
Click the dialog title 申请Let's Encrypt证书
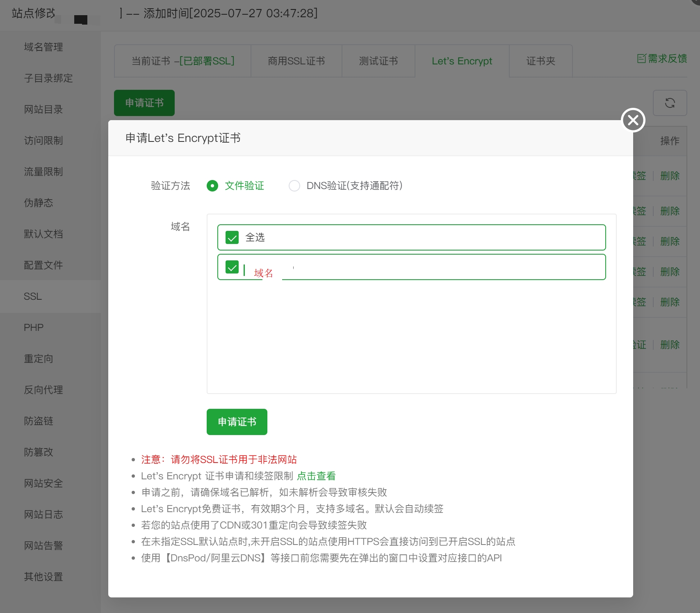point(183,138)
